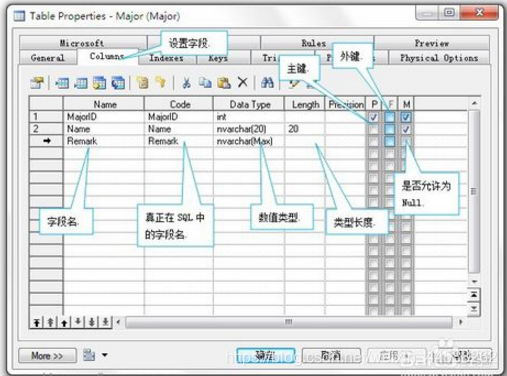Click the move-up-one-row arrow button
Image resolution: width=507 pixels, height=376 pixels.
[x=64, y=322]
